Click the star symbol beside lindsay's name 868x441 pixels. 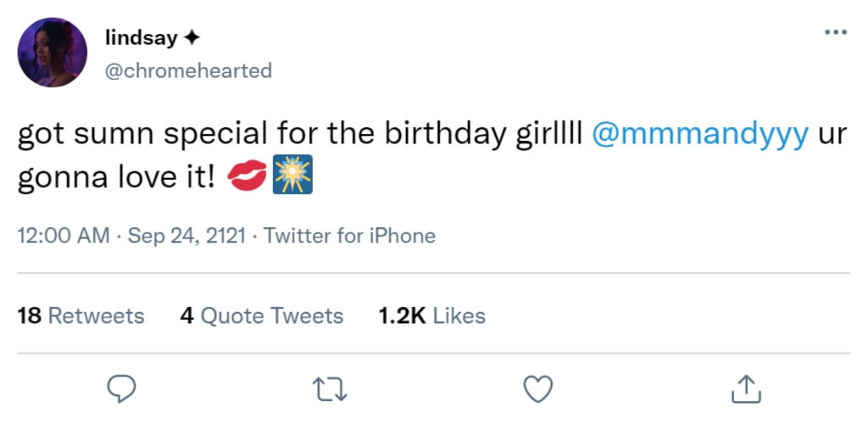click(x=192, y=39)
